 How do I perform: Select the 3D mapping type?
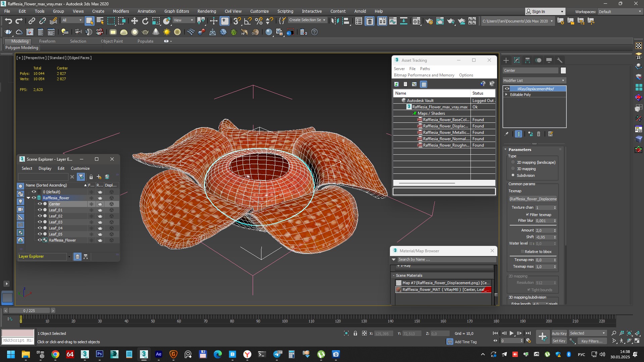(513, 169)
